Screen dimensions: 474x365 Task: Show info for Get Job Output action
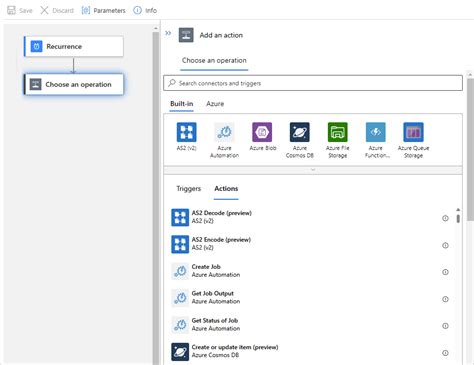tap(445, 299)
